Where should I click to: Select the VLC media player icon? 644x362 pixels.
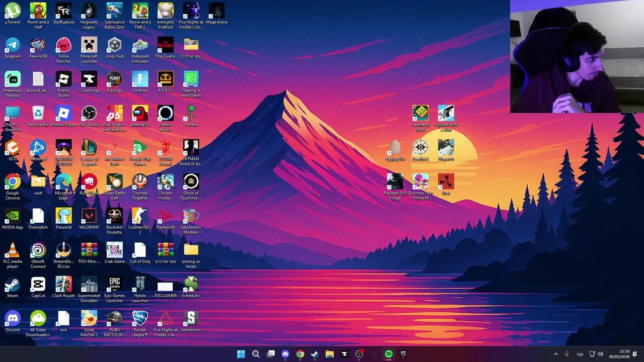tap(13, 255)
